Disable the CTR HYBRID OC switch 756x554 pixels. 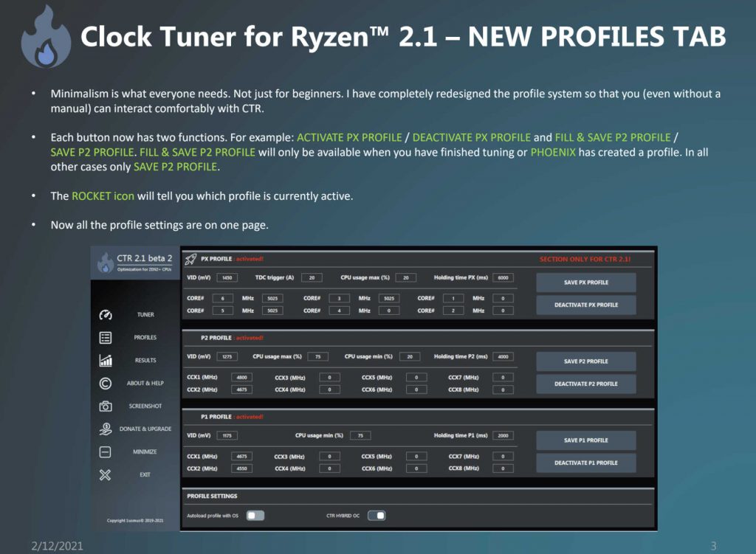[377, 515]
